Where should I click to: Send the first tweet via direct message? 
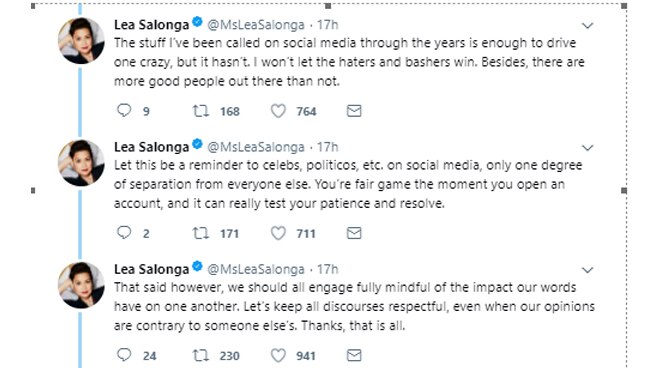click(354, 111)
